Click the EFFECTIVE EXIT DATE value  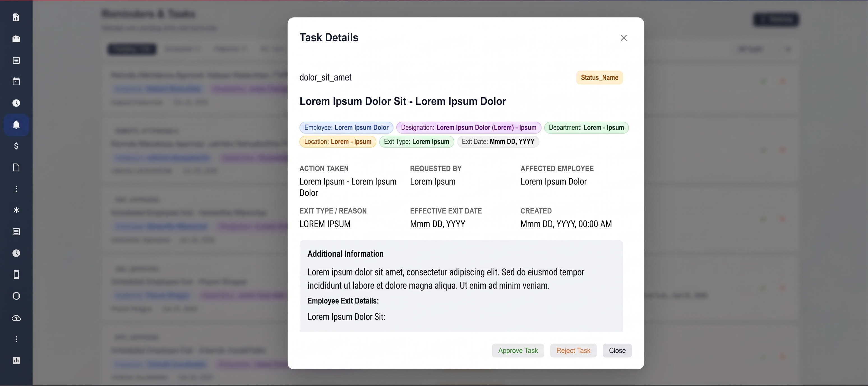(x=437, y=224)
